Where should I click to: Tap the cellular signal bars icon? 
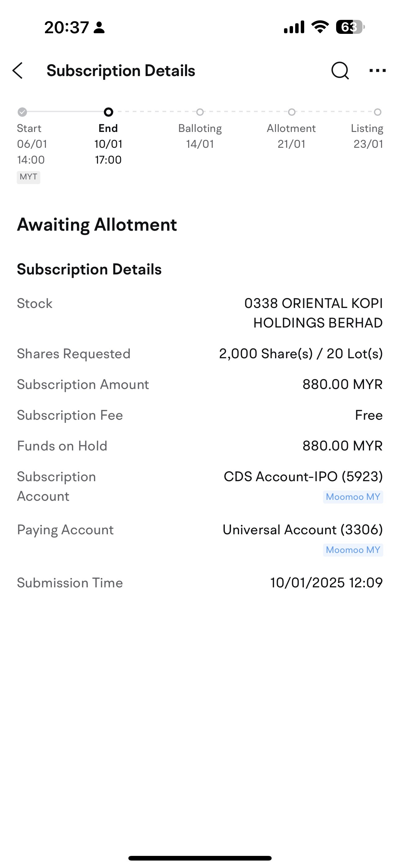tap(294, 27)
